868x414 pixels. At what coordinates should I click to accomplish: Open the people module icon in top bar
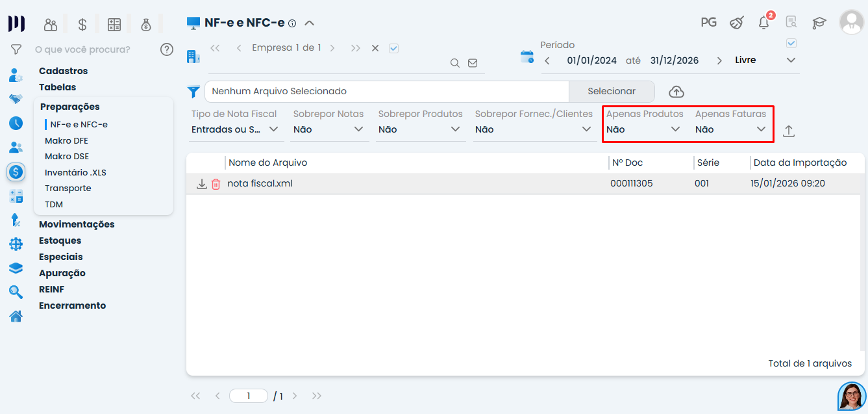[51, 25]
